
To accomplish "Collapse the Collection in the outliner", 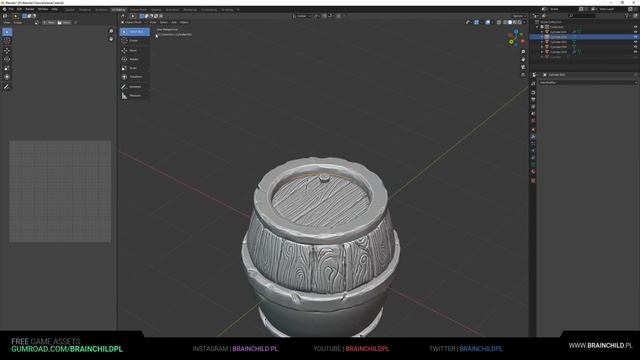I will [538, 27].
